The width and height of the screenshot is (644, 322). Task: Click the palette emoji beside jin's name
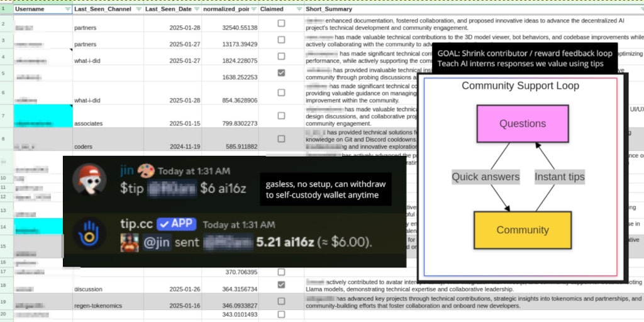[146, 171]
